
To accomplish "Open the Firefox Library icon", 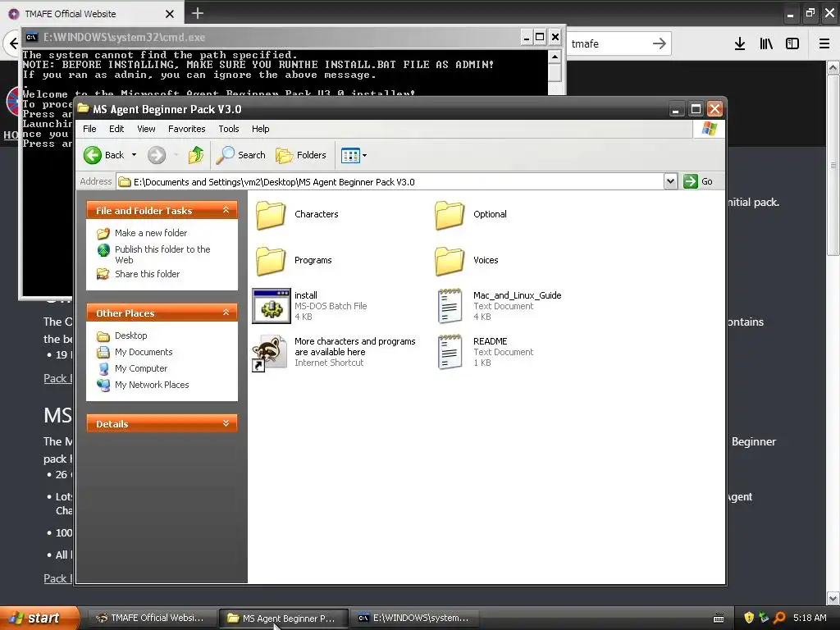I will tap(766, 44).
